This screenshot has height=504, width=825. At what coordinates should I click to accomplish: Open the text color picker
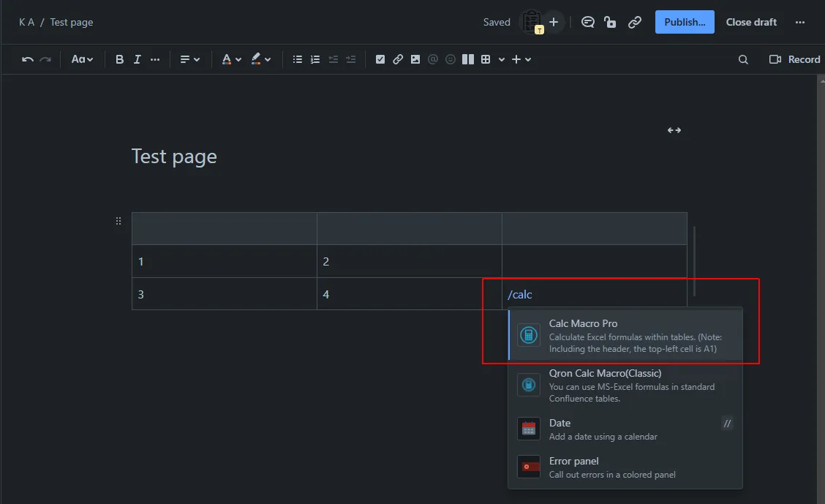(230, 59)
